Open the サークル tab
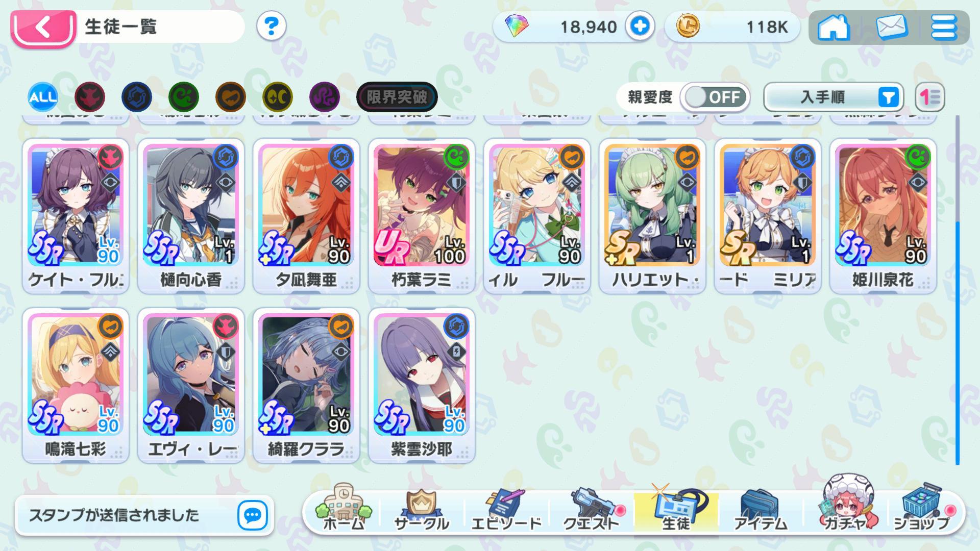 [422, 510]
